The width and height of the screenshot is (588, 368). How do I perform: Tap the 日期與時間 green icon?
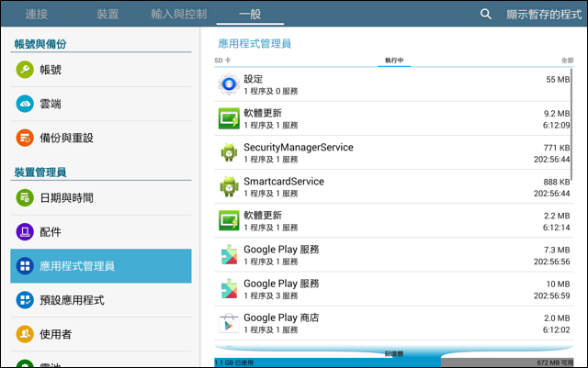(x=25, y=198)
